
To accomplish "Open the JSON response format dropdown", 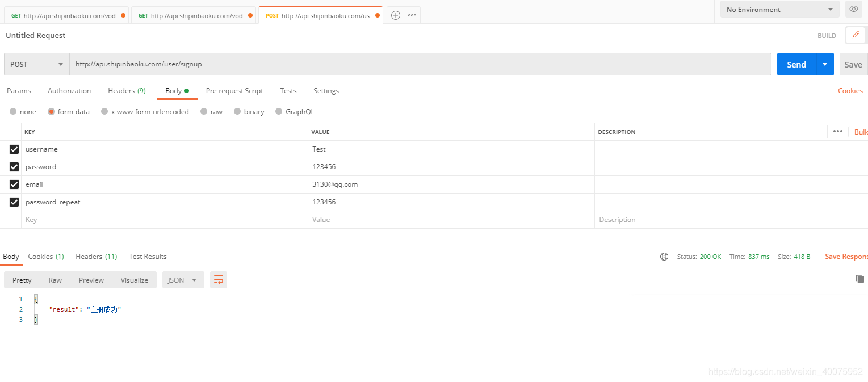I will (x=183, y=280).
